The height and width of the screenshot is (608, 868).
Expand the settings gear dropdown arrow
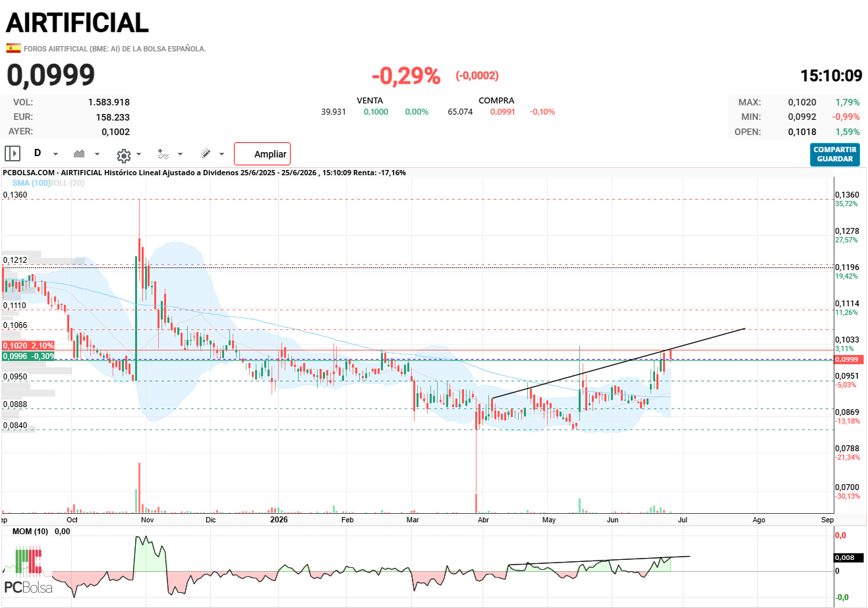(138, 154)
